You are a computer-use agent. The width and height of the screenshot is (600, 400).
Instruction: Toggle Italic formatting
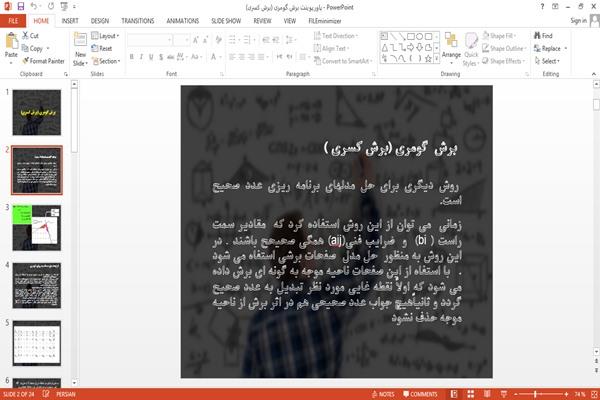[x=141, y=57]
